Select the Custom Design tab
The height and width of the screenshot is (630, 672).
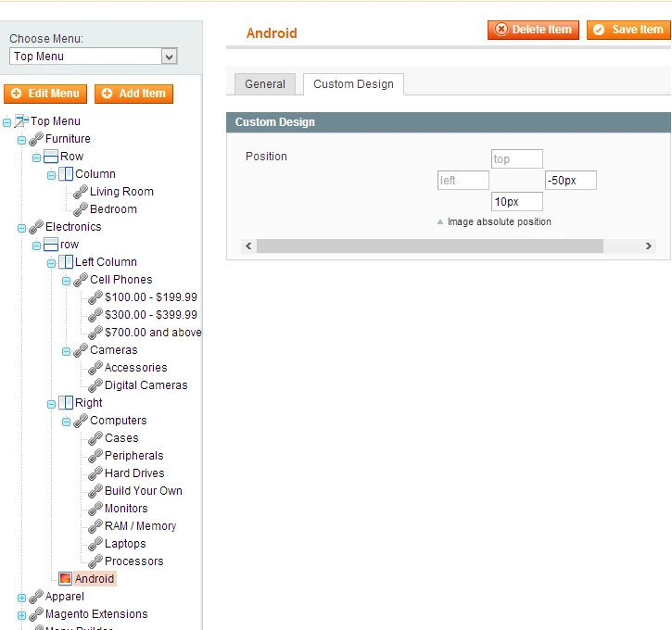tap(353, 84)
